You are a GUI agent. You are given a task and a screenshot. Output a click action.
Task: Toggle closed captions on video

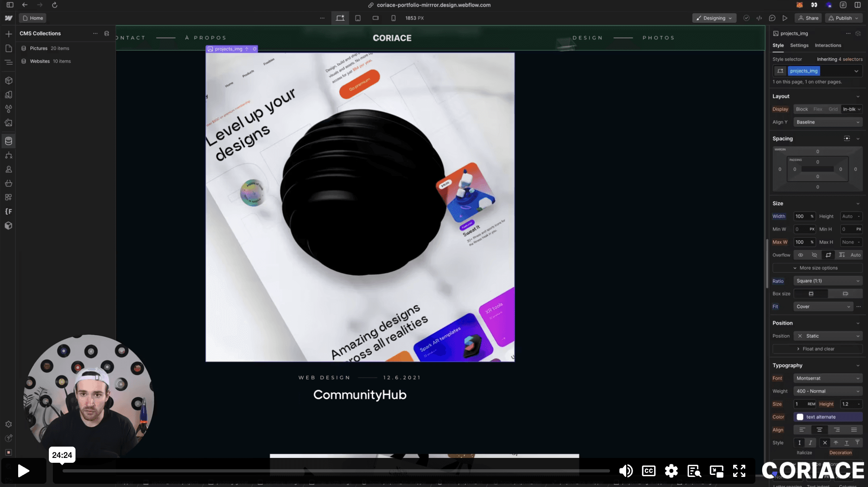click(648, 471)
